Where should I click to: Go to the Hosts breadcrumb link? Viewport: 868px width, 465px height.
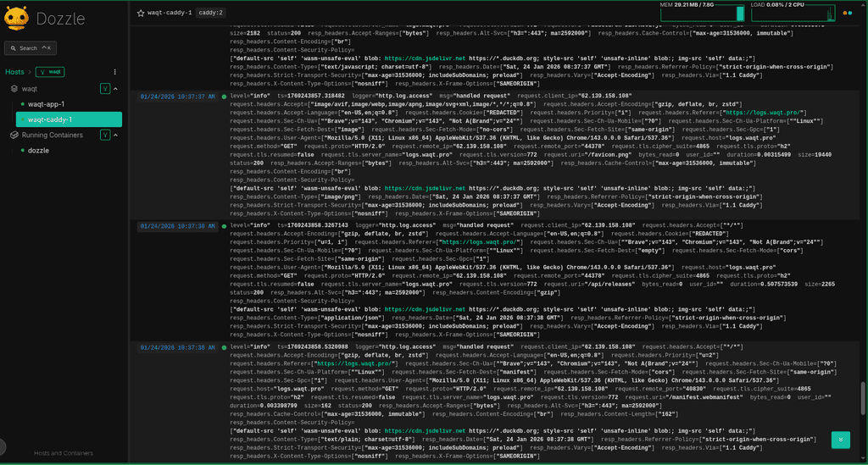click(14, 72)
